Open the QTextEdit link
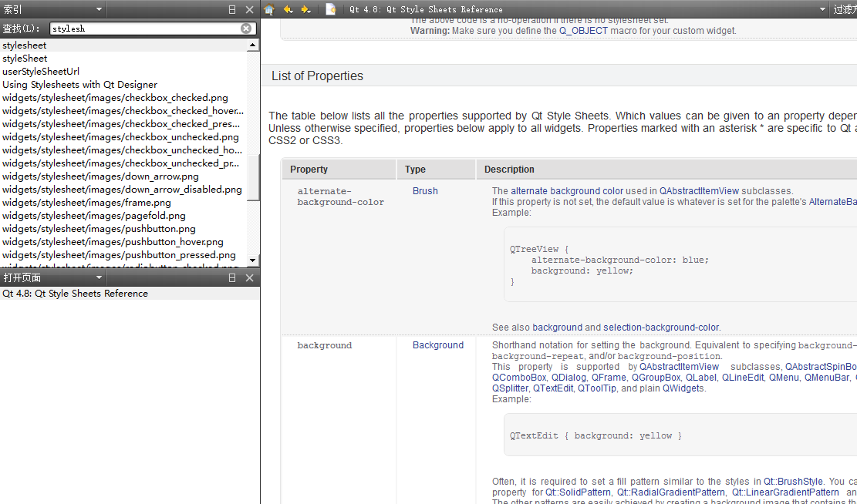The image size is (857, 504). (x=553, y=388)
